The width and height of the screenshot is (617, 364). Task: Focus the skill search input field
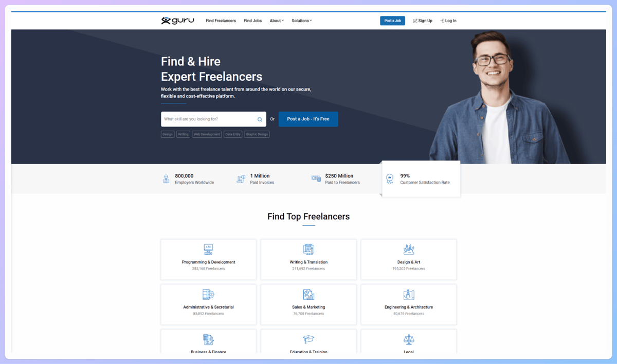tap(208, 119)
